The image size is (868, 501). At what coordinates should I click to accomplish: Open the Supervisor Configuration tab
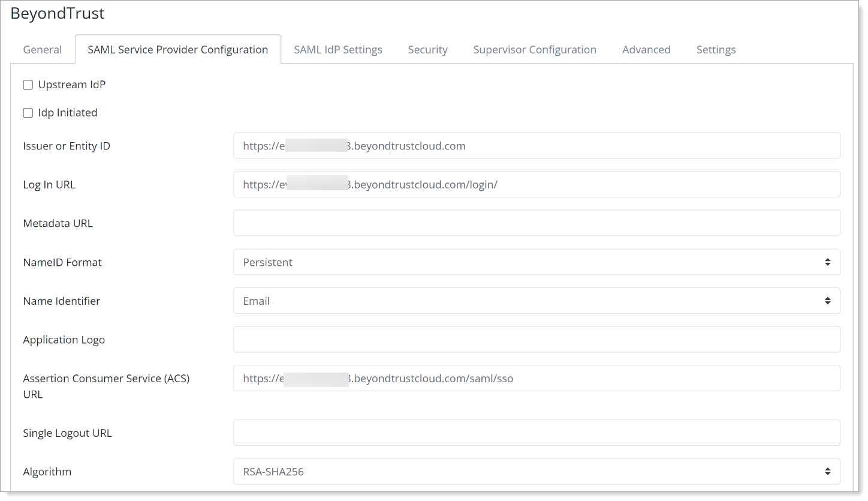[535, 50]
